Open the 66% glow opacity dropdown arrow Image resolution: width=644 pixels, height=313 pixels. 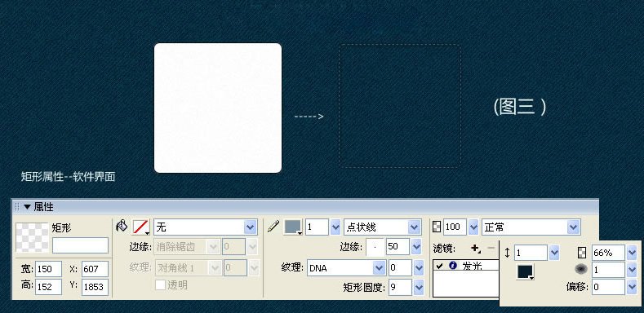632,253
